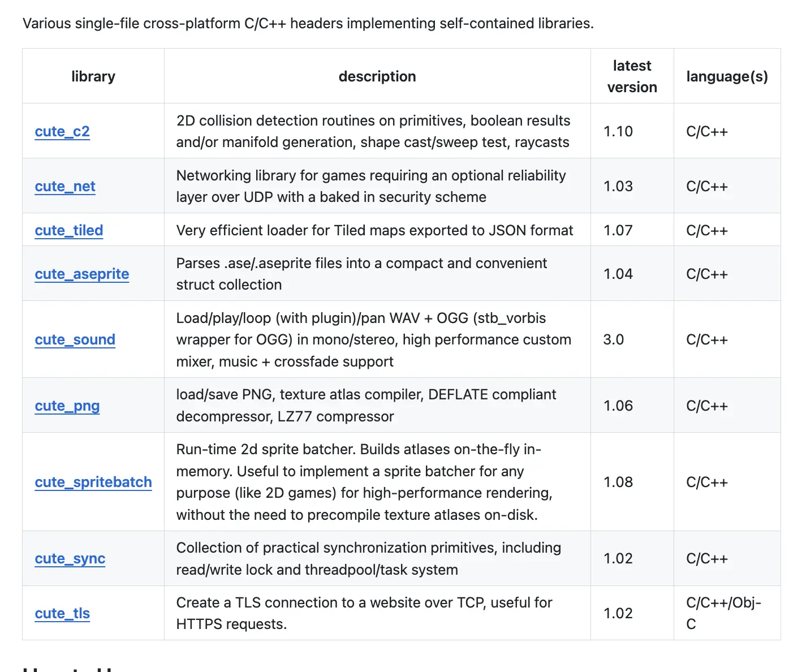Visit the cute_spritebatch link
Viewport: 802px width, 672px height.
point(93,482)
